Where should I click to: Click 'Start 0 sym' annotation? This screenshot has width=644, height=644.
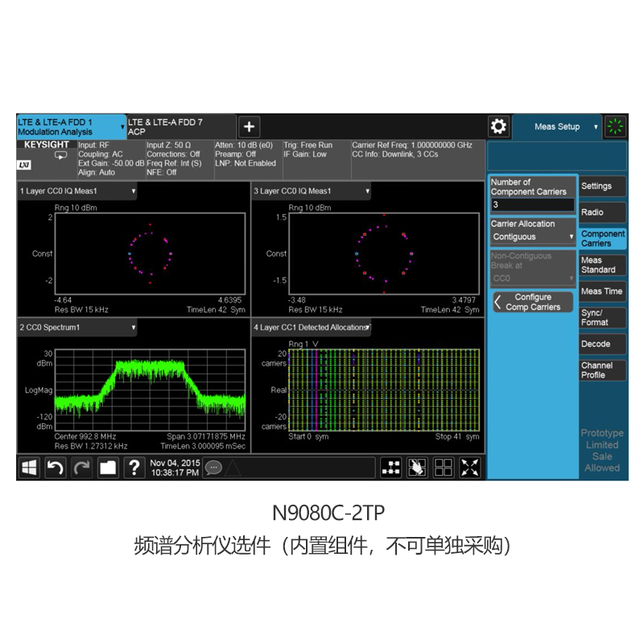pos(308,436)
